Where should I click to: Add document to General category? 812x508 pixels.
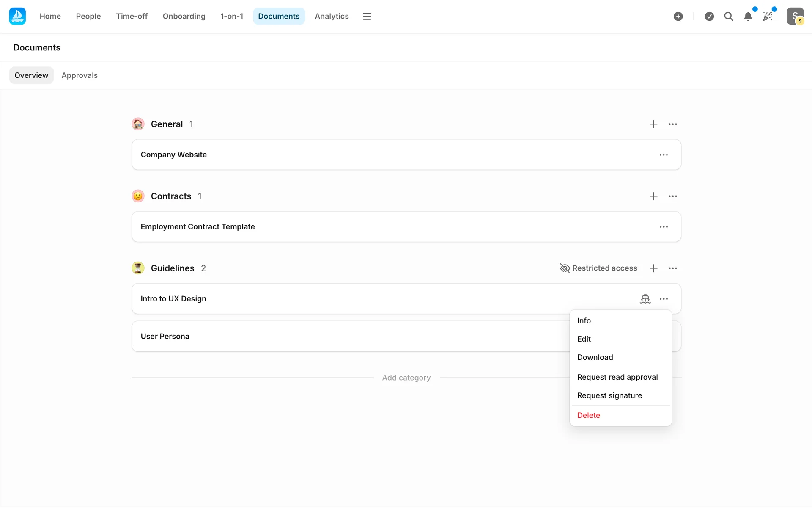(x=653, y=124)
